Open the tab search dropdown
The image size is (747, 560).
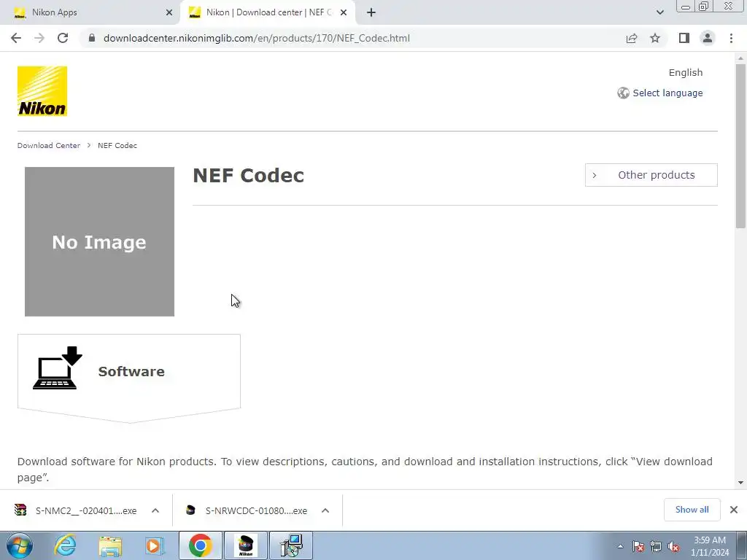659,12
